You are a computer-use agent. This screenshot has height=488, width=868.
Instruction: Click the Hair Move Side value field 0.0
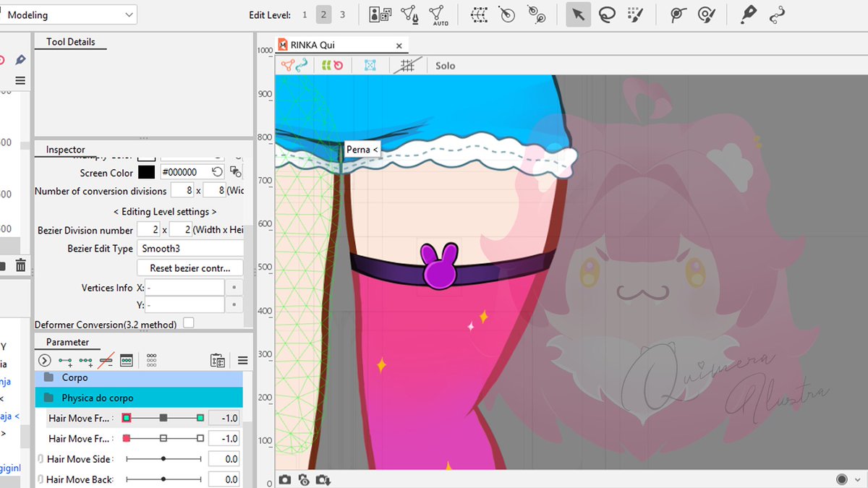pyautogui.click(x=224, y=458)
